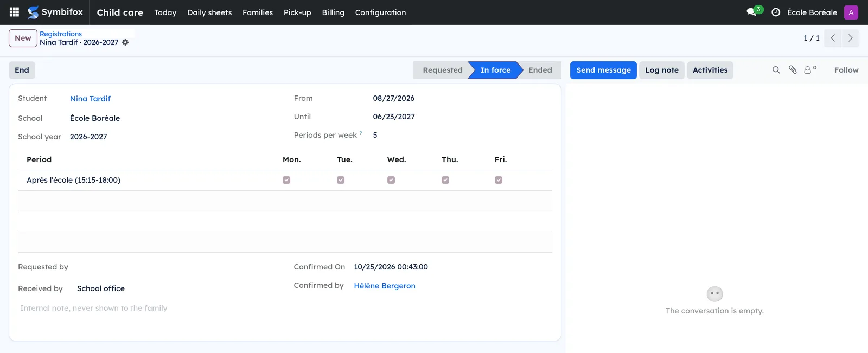
Task: Search messages in the chatter
Action: click(776, 70)
